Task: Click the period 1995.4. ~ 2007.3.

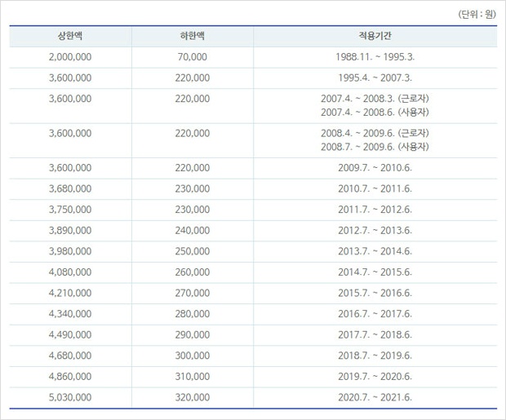Action: 375,78
